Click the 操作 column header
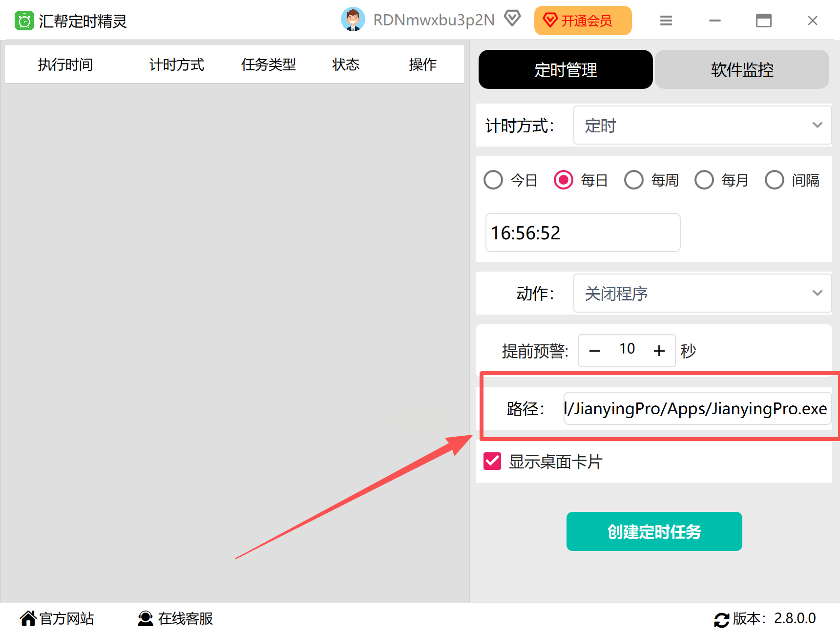This screenshot has height=635, width=840. (x=423, y=64)
